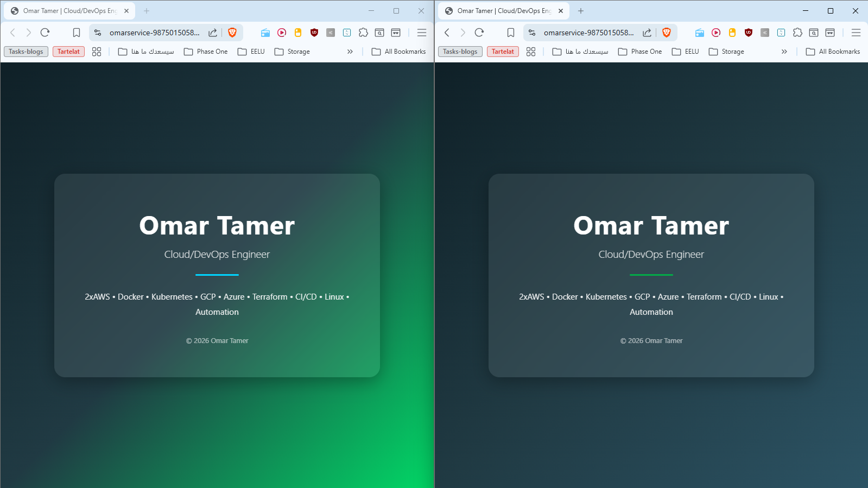868x488 pixels.
Task: Open the hamburger main menu in the left window
Action: click(x=422, y=33)
